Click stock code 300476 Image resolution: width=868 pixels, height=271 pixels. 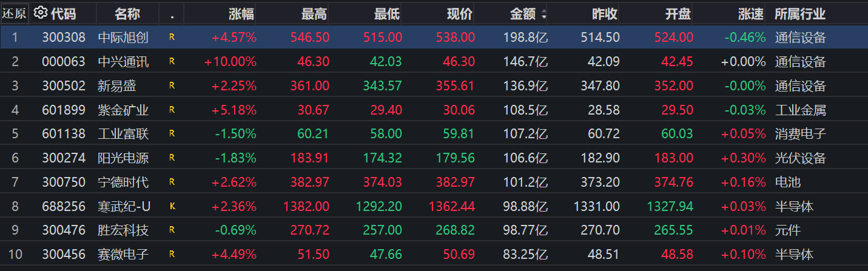click(x=64, y=230)
